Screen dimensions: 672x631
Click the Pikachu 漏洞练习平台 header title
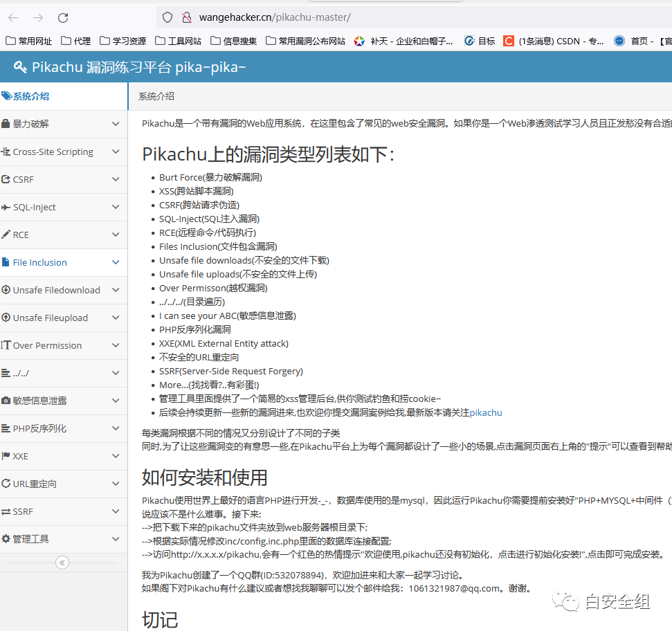click(x=139, y=67)
